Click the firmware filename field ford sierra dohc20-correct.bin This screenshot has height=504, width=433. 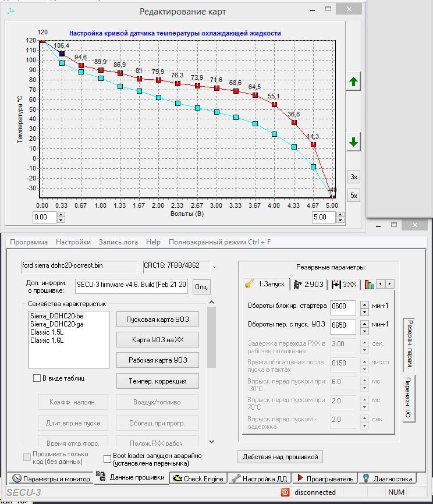pyautogui.click(x=79, y=267)
